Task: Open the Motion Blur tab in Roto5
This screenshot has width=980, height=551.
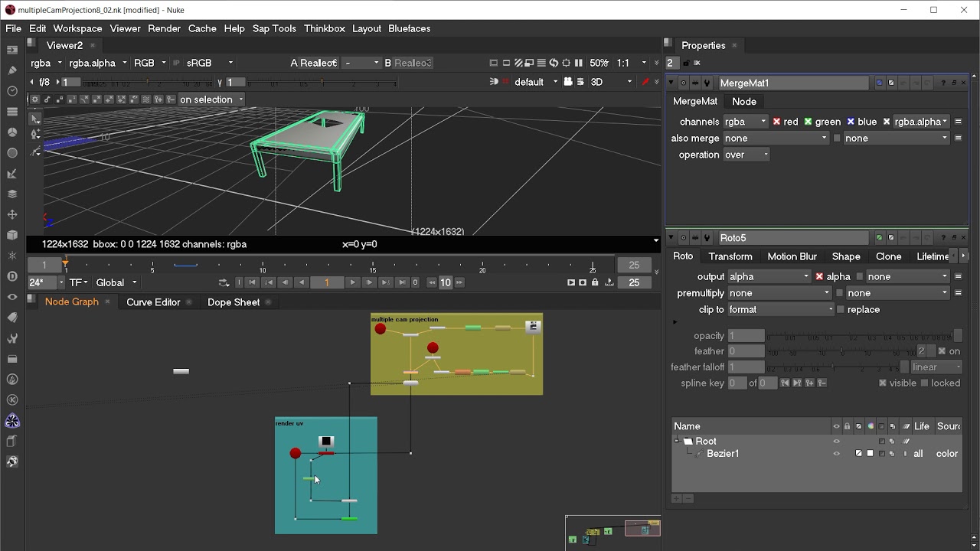Action: click(792, 256)
